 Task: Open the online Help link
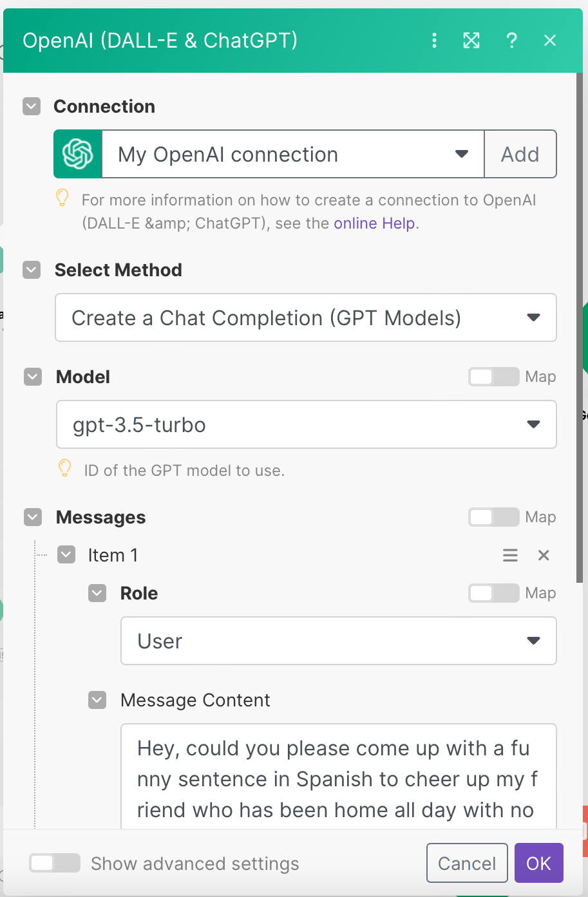tap(375, 223)
